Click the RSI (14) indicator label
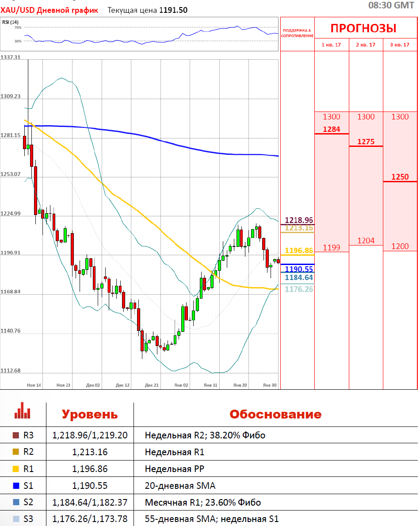Viewport: 420px width, 526px height. point(10,22)
